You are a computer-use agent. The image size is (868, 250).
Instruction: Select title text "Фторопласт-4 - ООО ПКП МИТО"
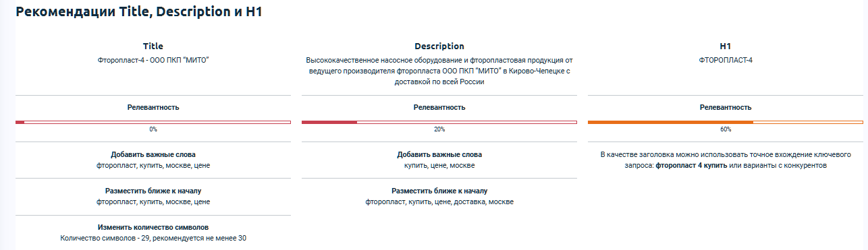point(153,60)
